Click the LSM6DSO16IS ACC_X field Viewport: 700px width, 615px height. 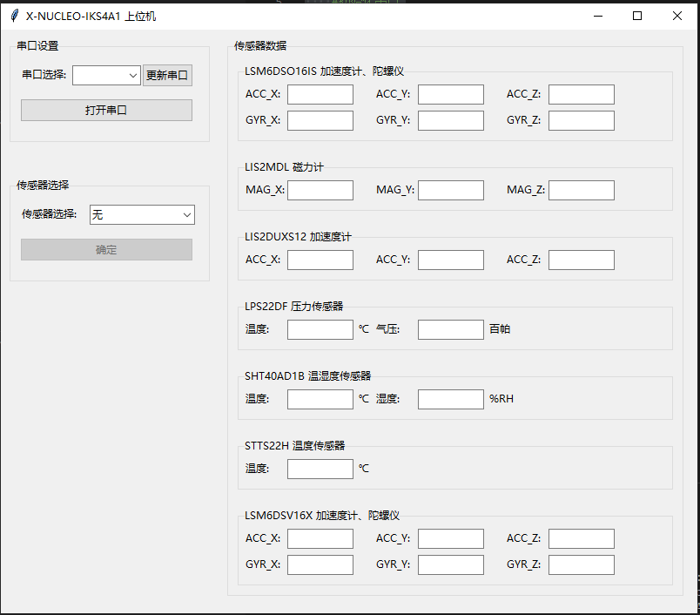tap(320, 95)
